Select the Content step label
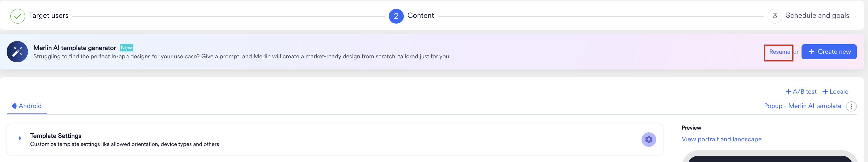Screen dimensions: 868x162 [x=420, y=16]
